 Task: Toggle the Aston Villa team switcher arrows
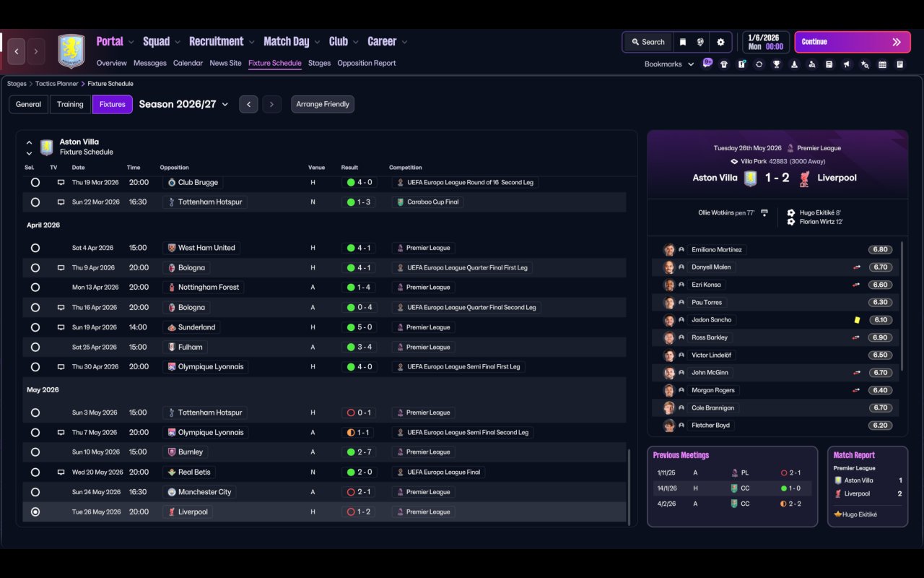(29, 147)
